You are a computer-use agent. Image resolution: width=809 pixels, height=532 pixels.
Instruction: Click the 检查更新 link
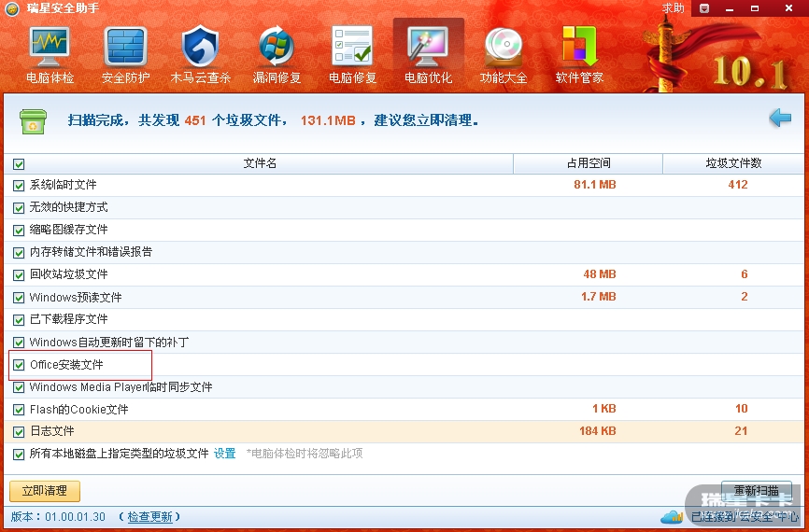click(x=150, y=516)
